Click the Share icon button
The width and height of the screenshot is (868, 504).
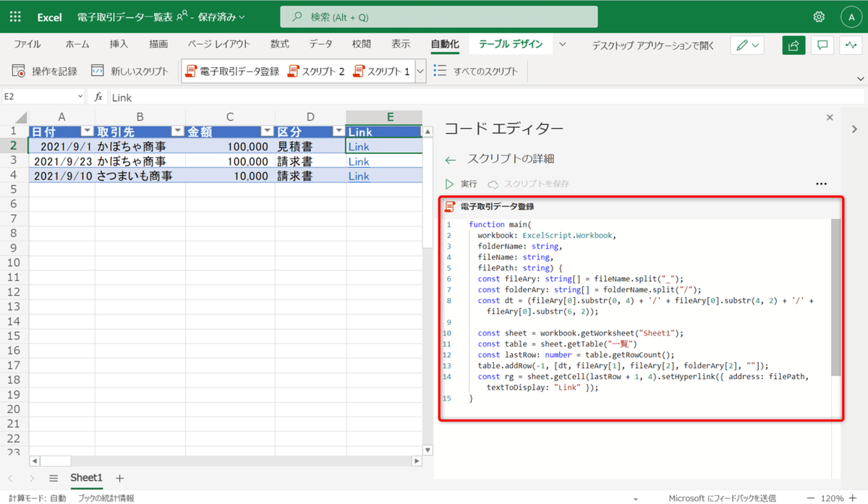tap(793, 45)
